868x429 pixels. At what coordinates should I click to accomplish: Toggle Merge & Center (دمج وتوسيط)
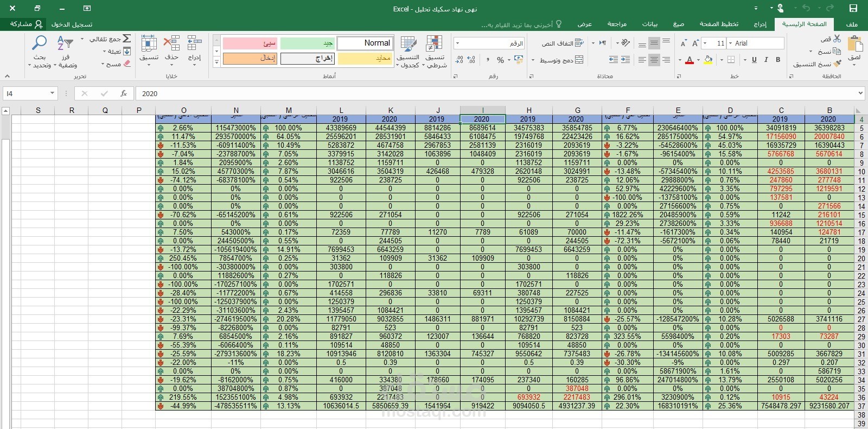(561, 60)
